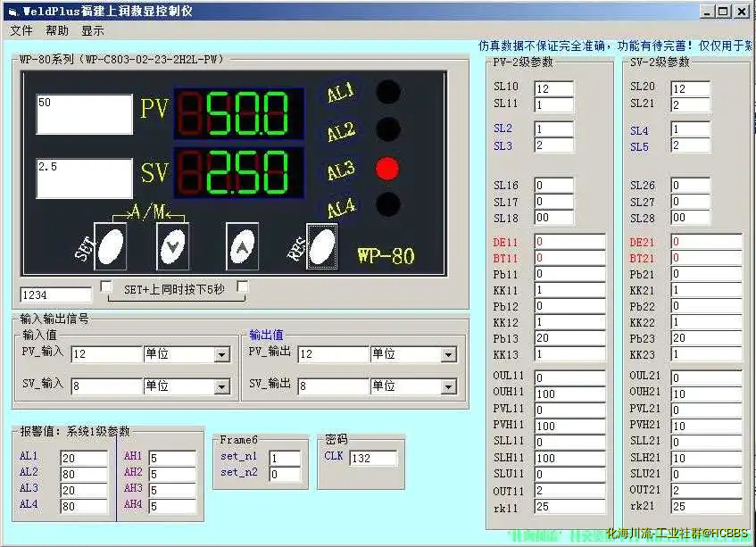Click the SL21 parameter field
The height and width of the screenshot is (547, 756).
tap(691, 104)
